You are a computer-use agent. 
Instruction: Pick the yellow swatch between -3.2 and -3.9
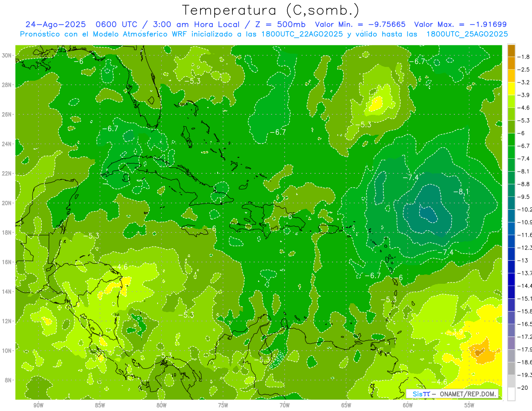(511, 89)
